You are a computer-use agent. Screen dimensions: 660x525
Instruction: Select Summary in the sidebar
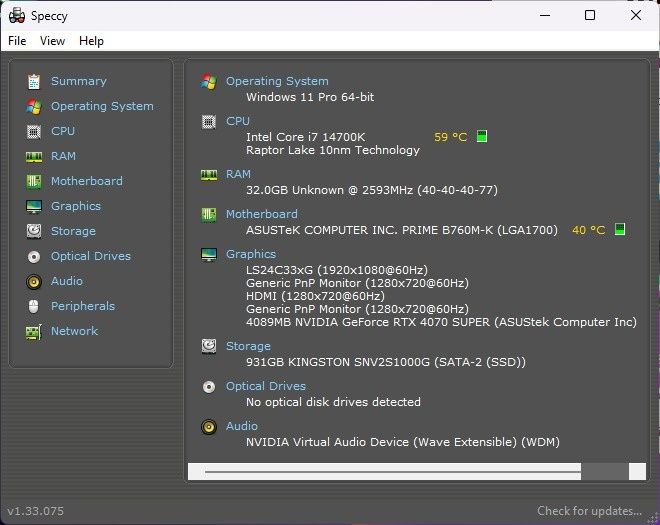pos(79,81)
